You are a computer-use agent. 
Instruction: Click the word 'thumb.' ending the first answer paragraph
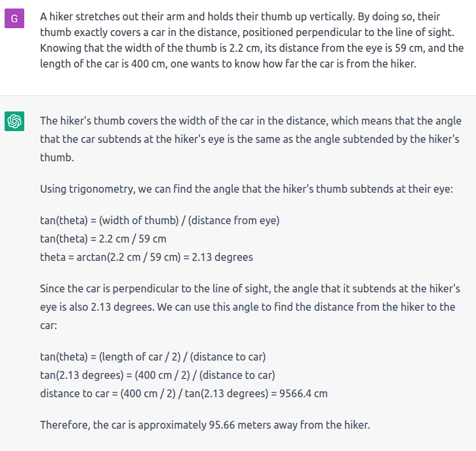click(57, 157)
